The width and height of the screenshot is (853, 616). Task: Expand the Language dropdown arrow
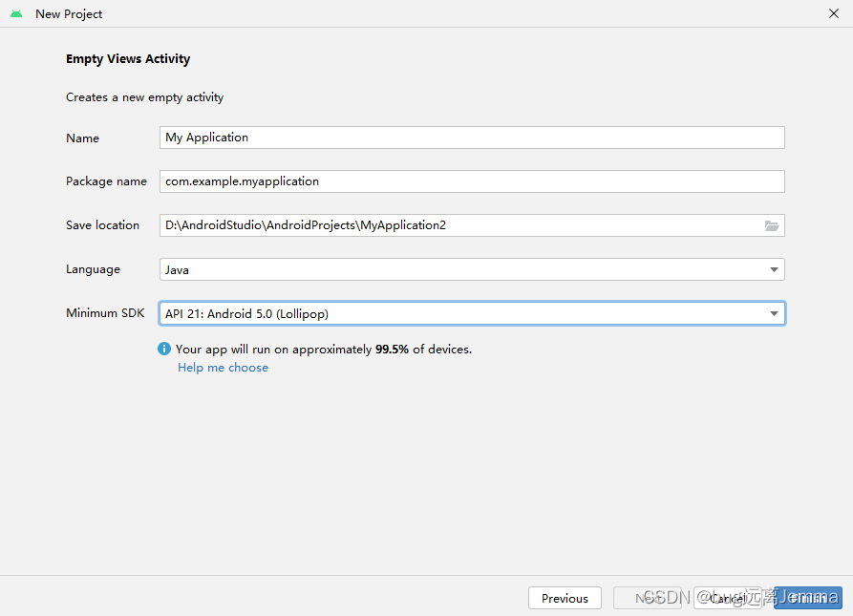[x=774, y=269]
